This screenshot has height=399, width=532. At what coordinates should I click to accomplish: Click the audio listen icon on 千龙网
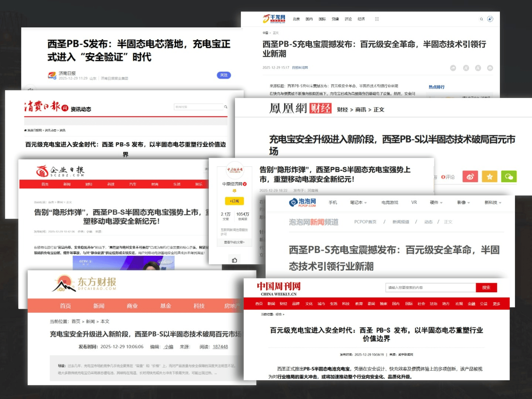tap(490, 19)
